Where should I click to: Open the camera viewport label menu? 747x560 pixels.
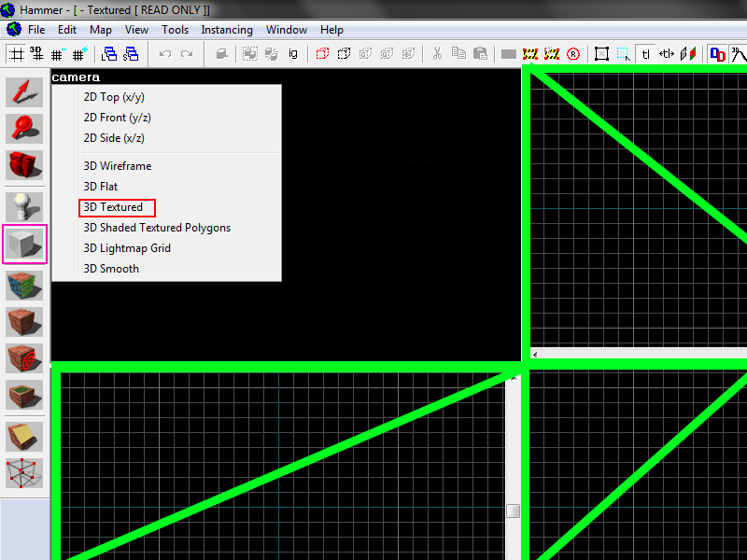coord(76,77)
